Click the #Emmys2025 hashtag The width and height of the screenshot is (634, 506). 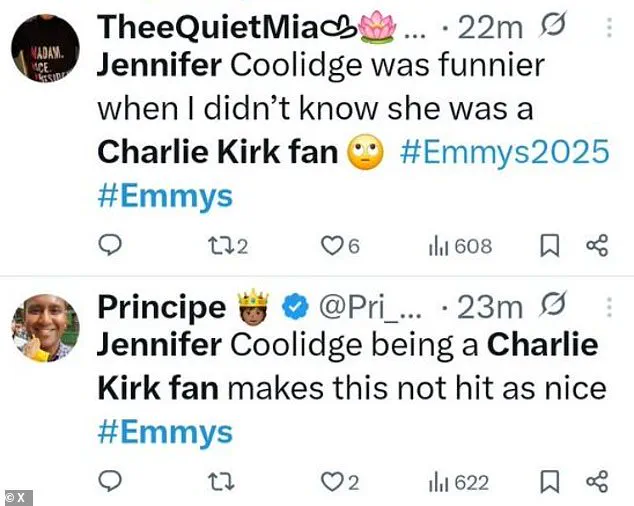tap(504, 152)
